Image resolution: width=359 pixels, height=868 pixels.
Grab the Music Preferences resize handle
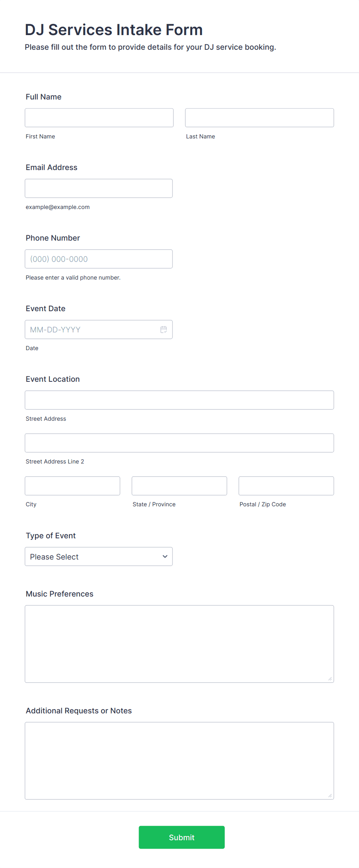(x=330, y=679)
